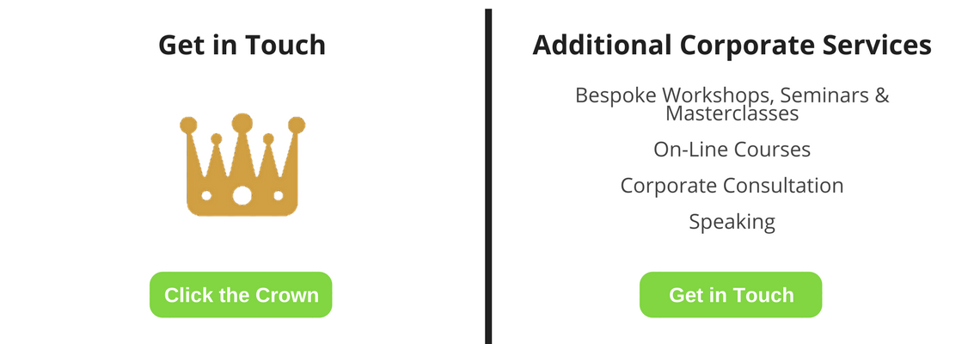The height and width of the screenshot is (344, 980).
Task: Choose the Corporate Consultation item
Action: coord(732,186)
